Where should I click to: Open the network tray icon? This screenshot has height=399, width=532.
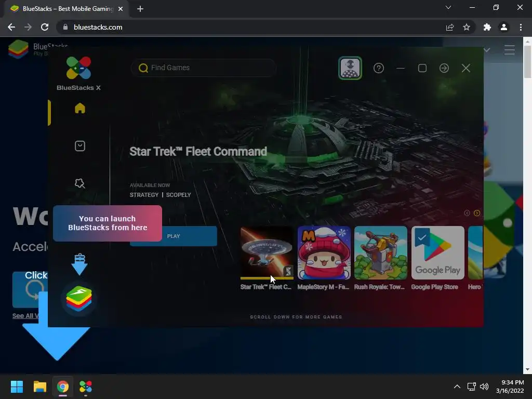click(471, 387)
